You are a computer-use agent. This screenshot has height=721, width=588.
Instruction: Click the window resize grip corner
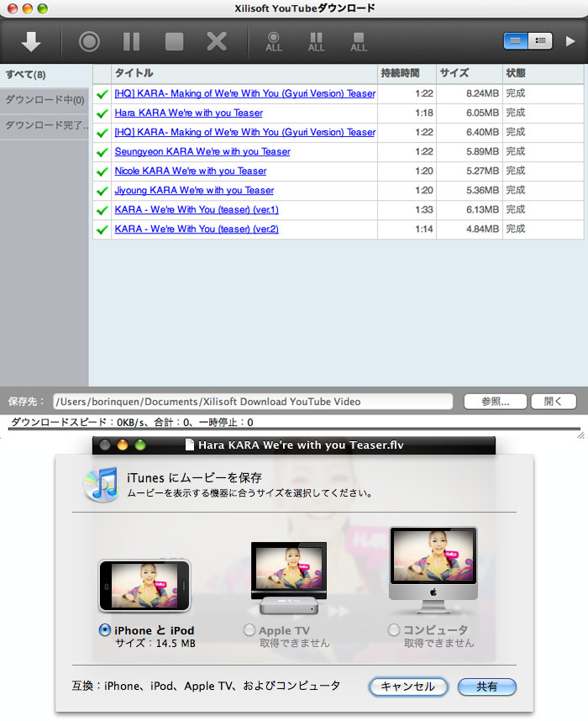point(581,435)
